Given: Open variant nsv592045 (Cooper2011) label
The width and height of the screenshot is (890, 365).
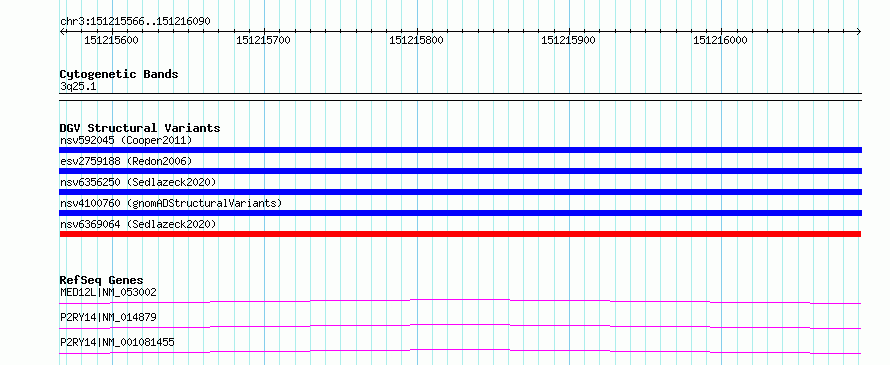Looking at the screenshot, I should 126,140.
